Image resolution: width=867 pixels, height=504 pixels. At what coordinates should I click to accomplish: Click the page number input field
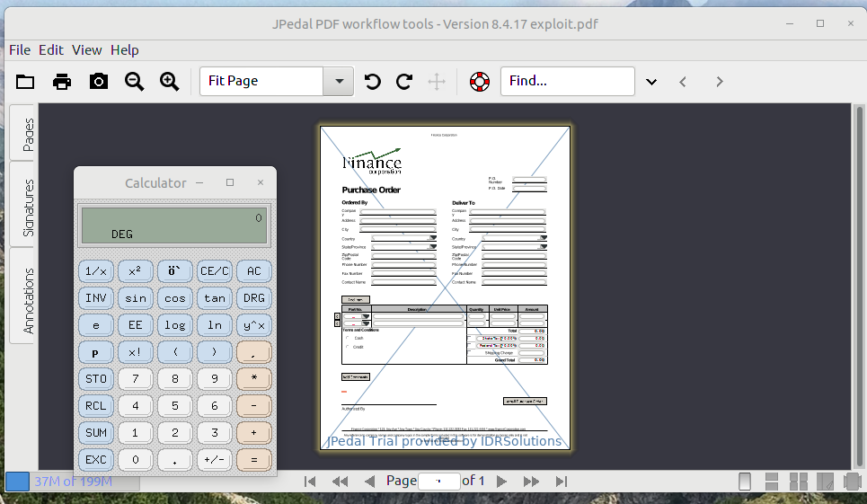[439, 482]
